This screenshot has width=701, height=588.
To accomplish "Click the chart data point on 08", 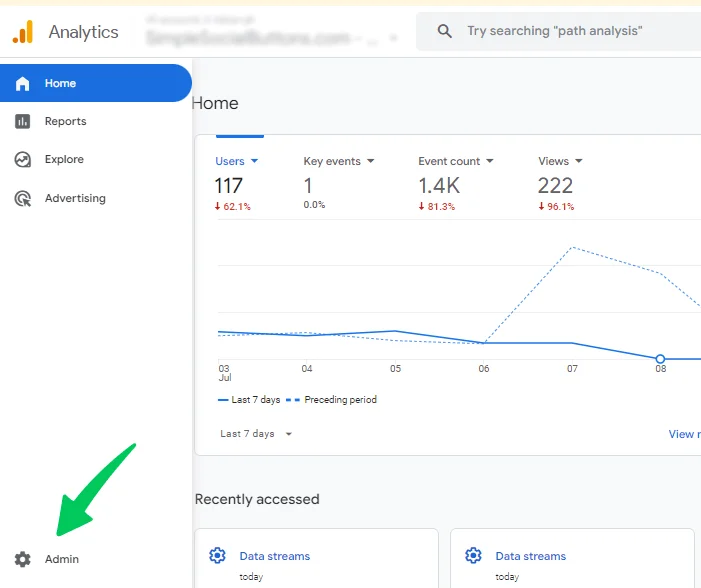I will coord(660,358).
